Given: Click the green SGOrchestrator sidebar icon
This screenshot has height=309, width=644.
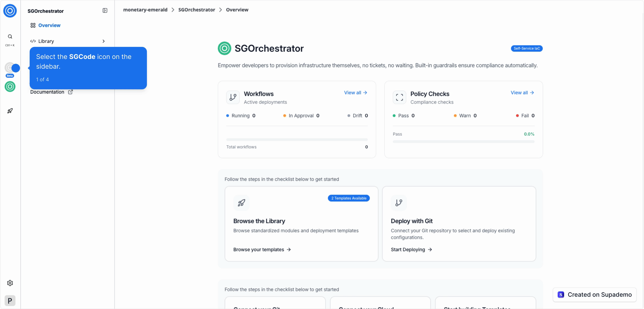Looking at the screenshot, I should (10, 86).
